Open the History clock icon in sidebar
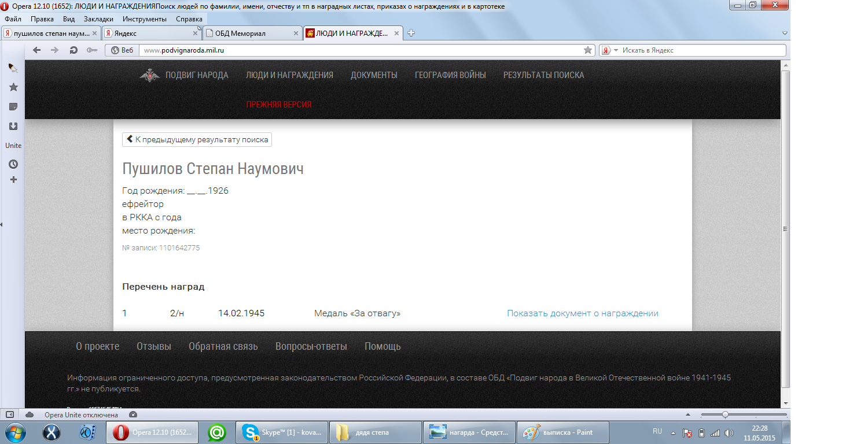868x444 pixels. point(13,164)
